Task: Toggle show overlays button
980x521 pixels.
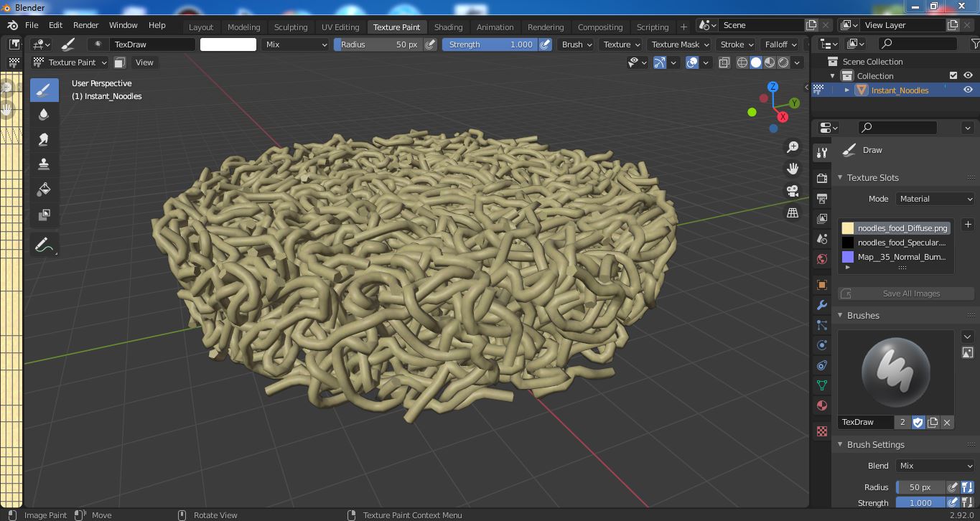Action: pyautogui.click(x=692, y=62)
